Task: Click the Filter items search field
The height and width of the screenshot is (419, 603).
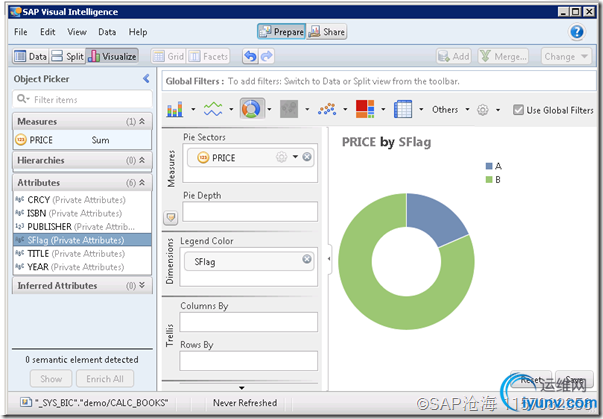Action: pyautogui.click(x=82, y=100)
